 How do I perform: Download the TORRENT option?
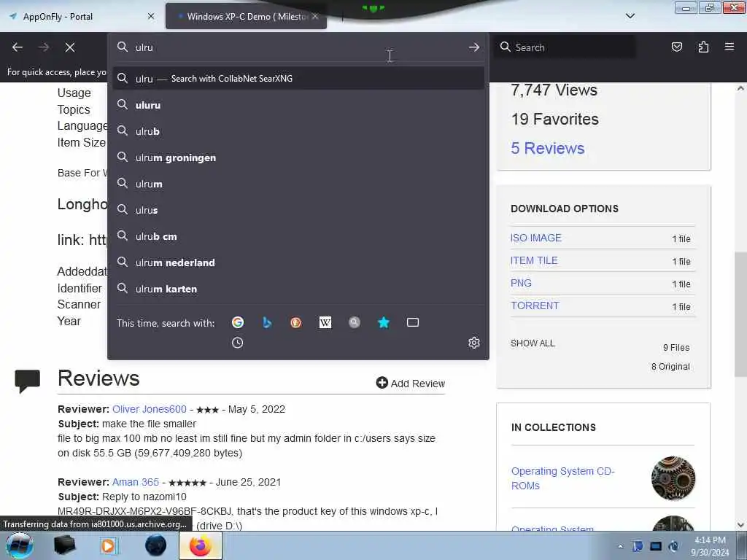click(x=535, y=306)
